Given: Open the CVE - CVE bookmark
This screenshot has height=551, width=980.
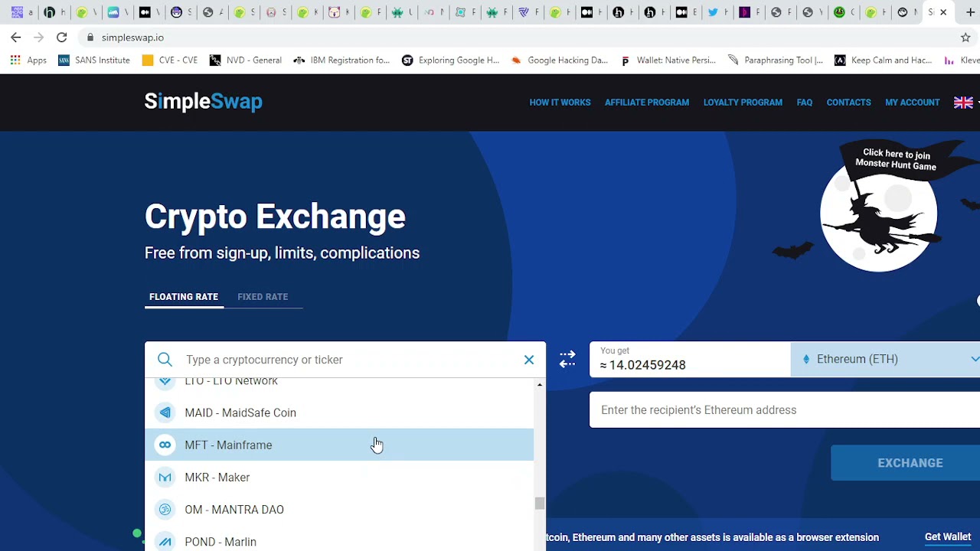Looking at the screenshot, I should click(169, 60).
